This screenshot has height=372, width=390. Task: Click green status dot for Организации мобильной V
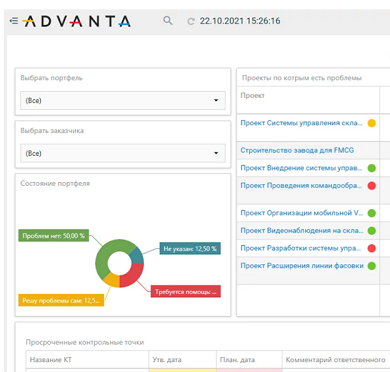pos(372,213)
